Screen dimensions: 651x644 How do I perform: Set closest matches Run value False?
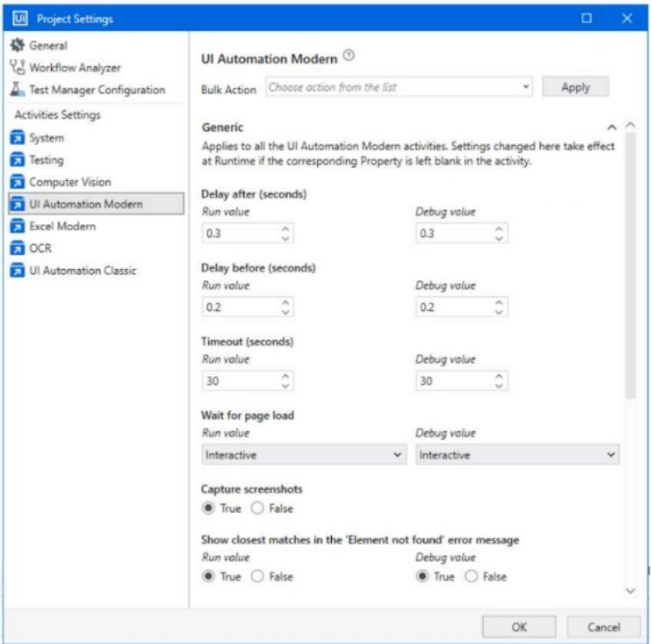tap(257, 576)
